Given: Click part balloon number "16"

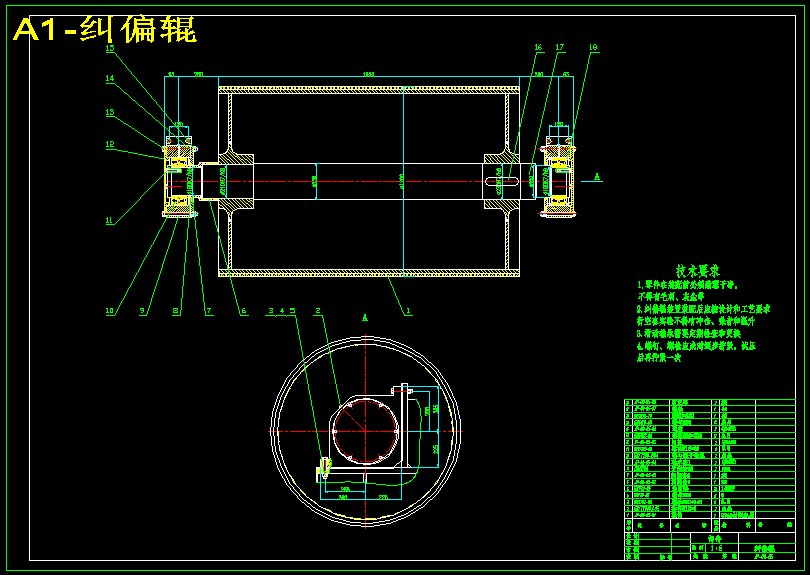Looking at the screenshot, I should [538, 47].
